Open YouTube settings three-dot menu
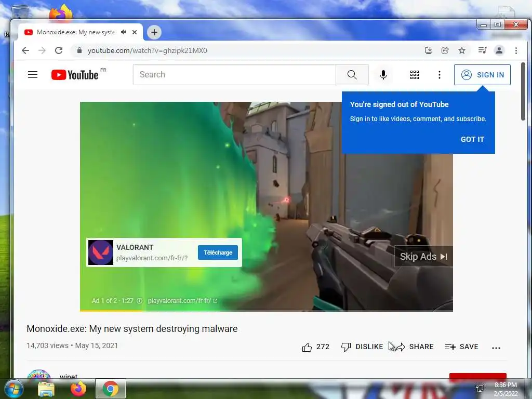The width and height of the screenshot is (532, 399). click(x=440, y=75)
